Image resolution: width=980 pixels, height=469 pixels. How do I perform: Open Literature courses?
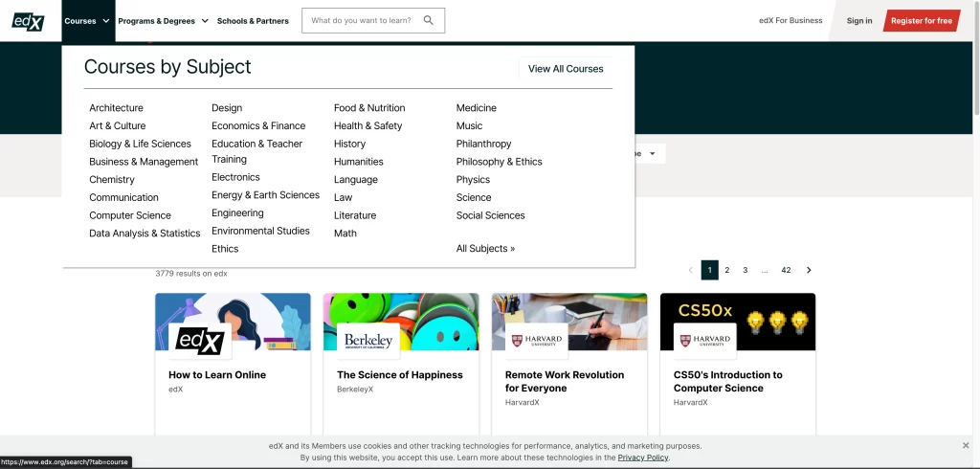[355, 215]
